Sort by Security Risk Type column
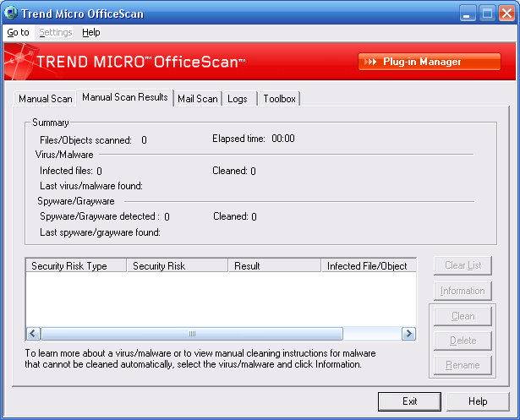This screenshot has width=520, height=420. pyautogui.click(x=76, y=266)
